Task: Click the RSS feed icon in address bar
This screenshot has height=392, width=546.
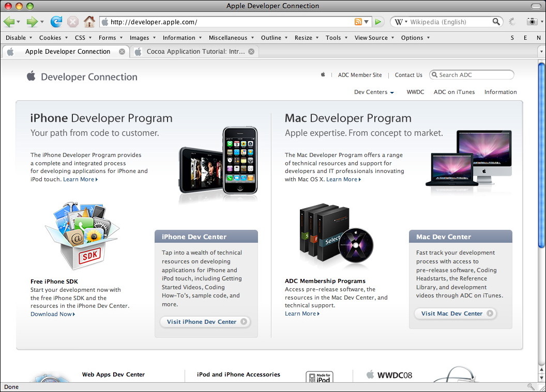Action: tap(359, 22)
